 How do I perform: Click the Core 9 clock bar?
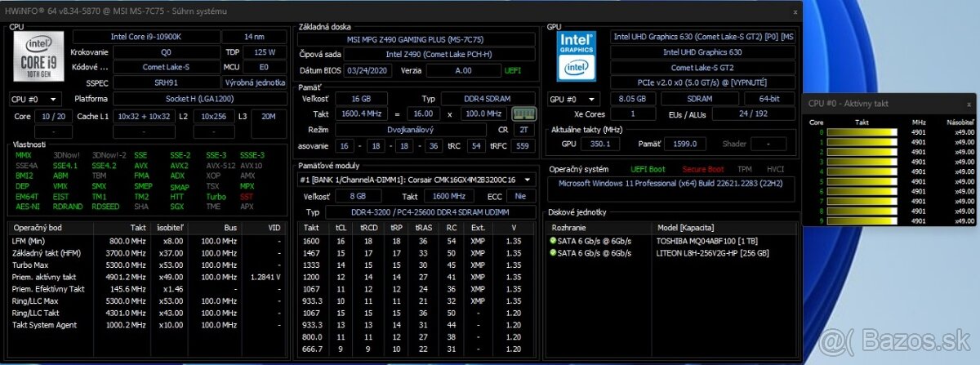point(861,221)
